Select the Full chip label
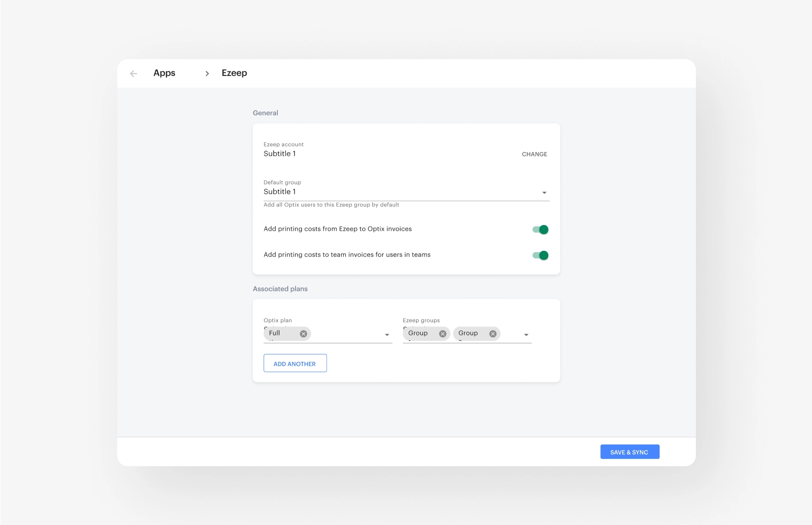The image size is (812, 525). tap(275, 333)
